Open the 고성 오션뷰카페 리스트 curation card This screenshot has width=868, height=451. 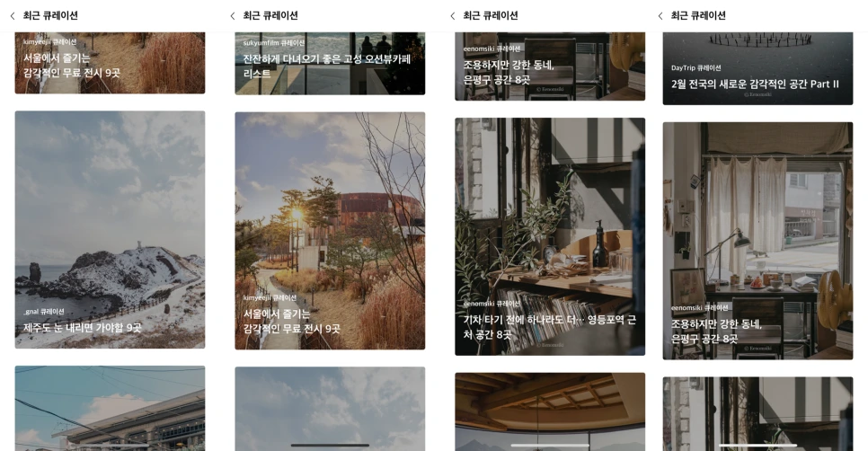[x=330, y=63]
